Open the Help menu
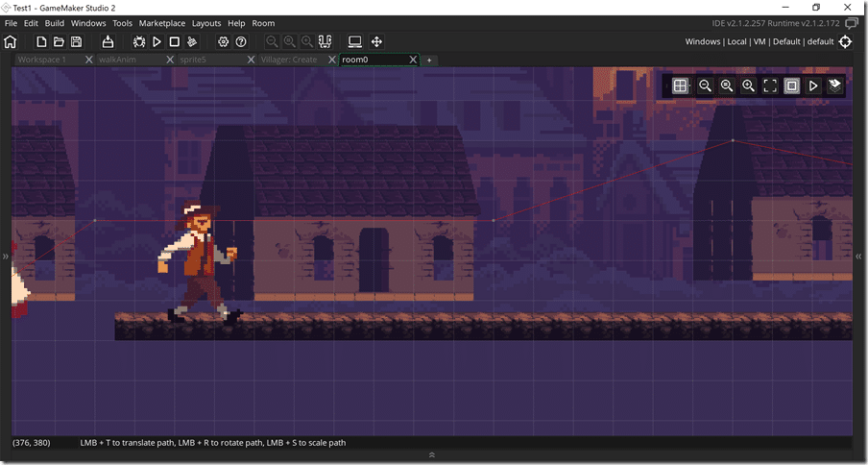Image resolution: width=868 pixels, height=465 pixels. (x=236, y=23)
